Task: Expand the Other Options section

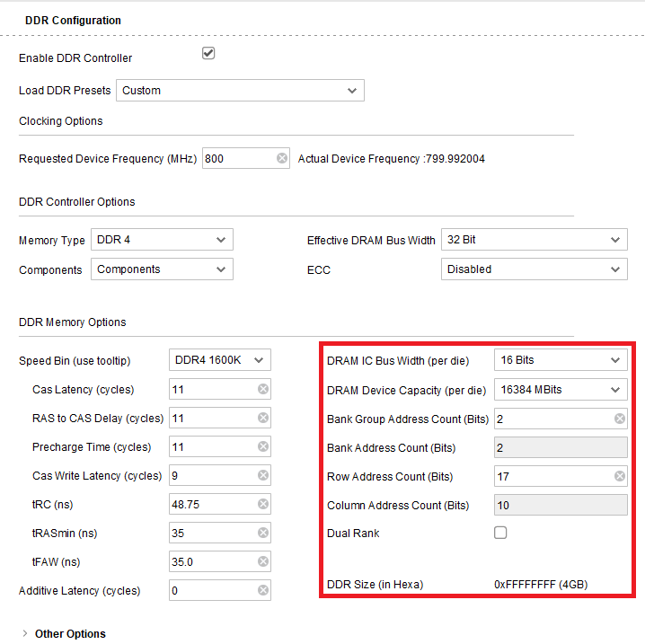Action: coord(25,633)
